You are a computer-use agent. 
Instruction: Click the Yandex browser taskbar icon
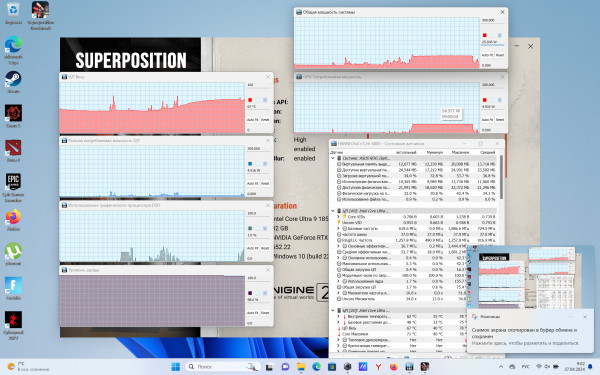click(x=378, y=367)
